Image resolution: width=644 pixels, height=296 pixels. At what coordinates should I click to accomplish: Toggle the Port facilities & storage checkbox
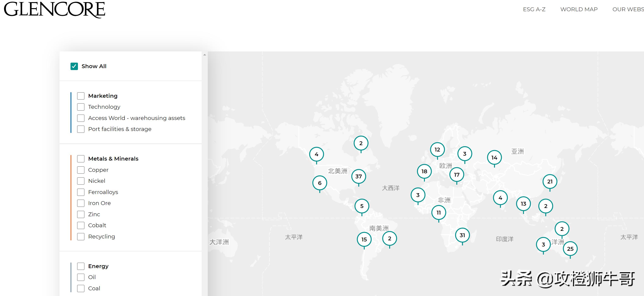81,129
